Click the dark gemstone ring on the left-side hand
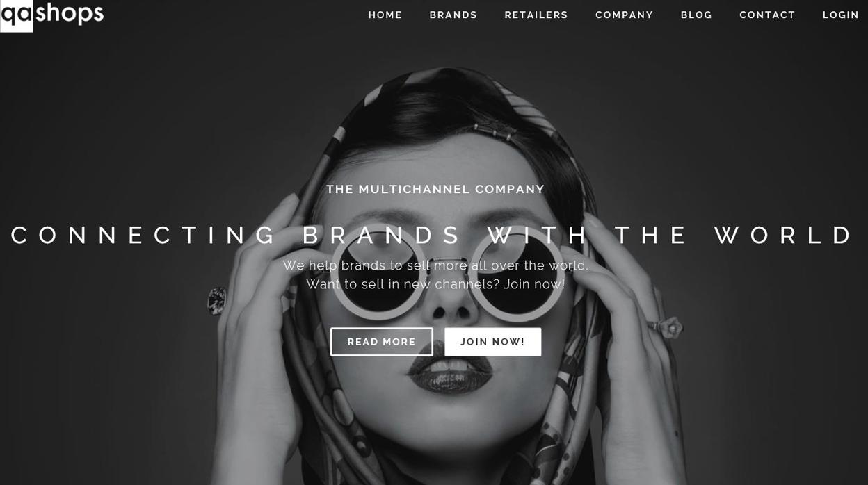868x485 pixels. (217, 299)
